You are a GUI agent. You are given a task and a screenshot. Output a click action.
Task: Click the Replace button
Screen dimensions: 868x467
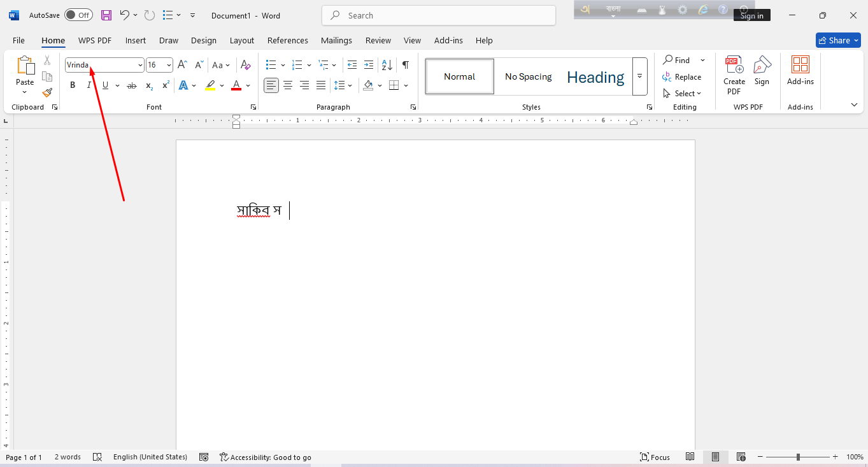(682, 77)
